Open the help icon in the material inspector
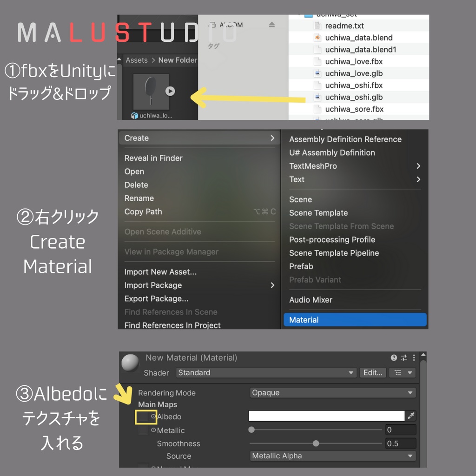This screenshot has height=476, width=476. (x=393, y=358)
